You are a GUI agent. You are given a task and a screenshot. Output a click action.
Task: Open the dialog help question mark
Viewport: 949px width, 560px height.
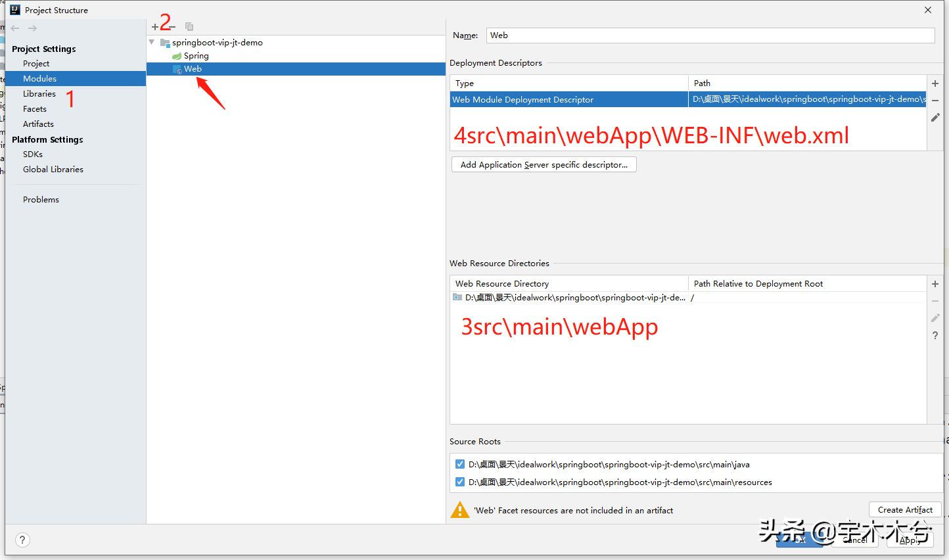[23, 540]
